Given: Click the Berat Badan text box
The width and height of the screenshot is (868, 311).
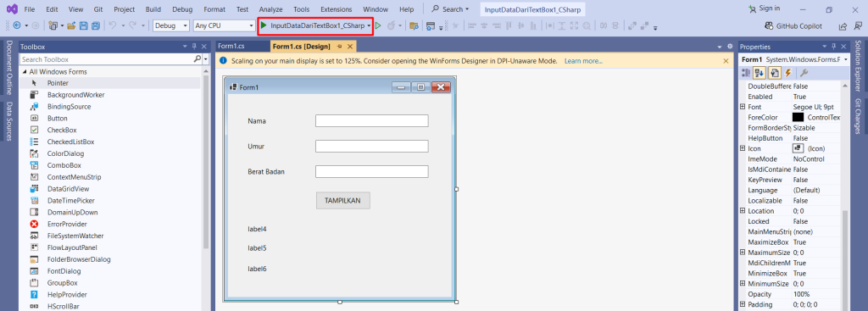Looking at the screenshot, I should (371, 171).
